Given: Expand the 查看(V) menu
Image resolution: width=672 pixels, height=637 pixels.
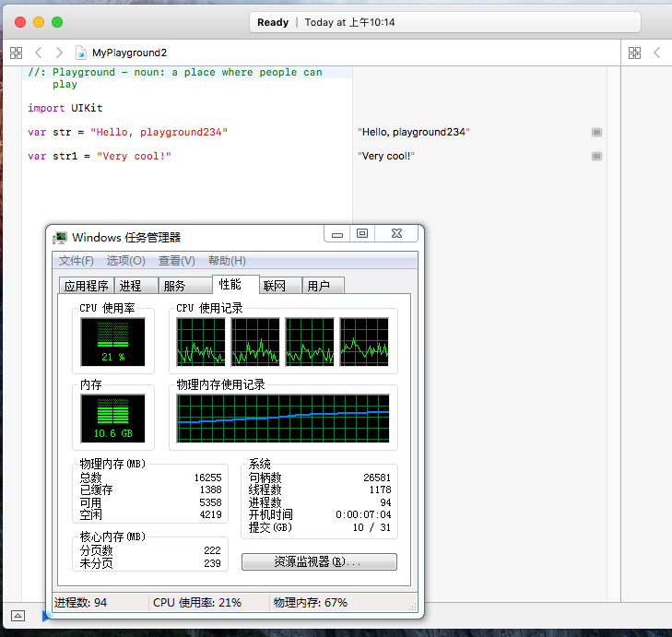Looking at the screenshot, I should (x=176, y=261).
